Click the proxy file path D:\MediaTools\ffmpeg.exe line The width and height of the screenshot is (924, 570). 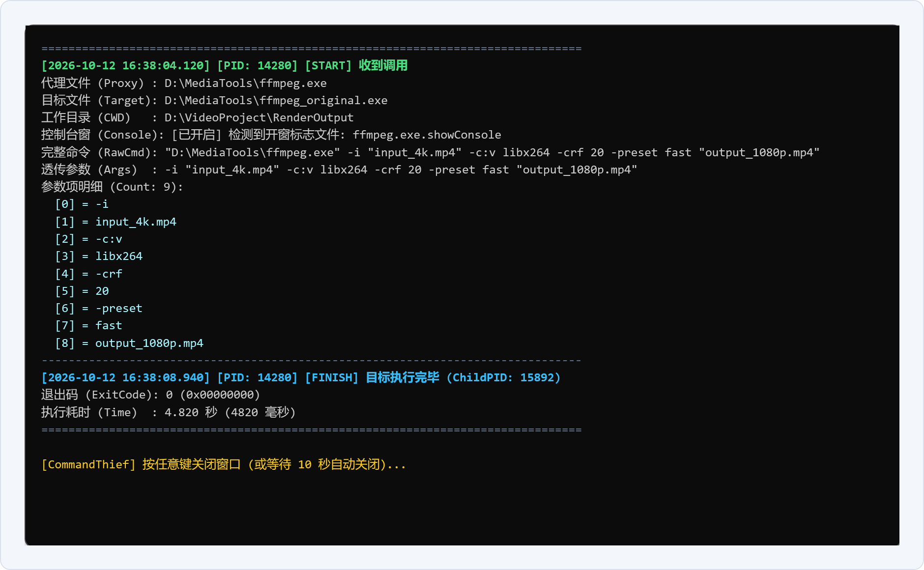[184, 83]
